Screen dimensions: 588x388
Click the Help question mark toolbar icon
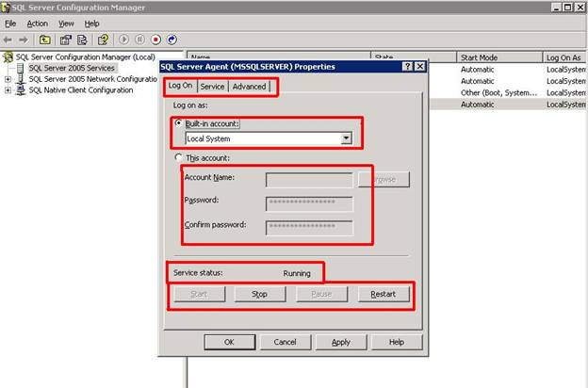[103, 40]
